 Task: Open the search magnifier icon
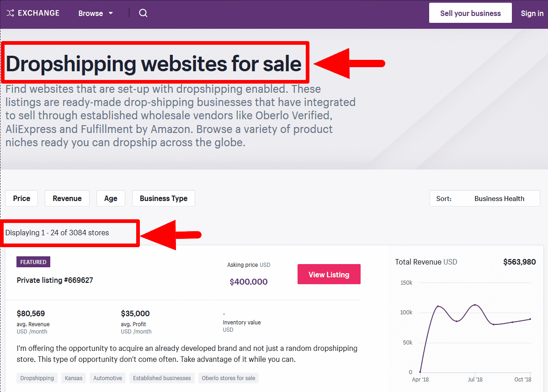(143, 13)
